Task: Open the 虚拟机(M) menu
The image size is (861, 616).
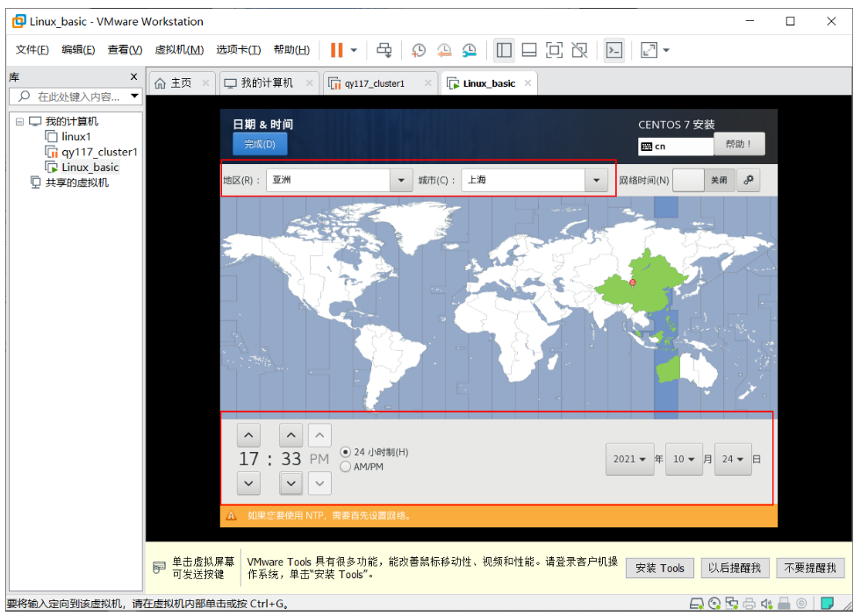Action: point(179,50)
